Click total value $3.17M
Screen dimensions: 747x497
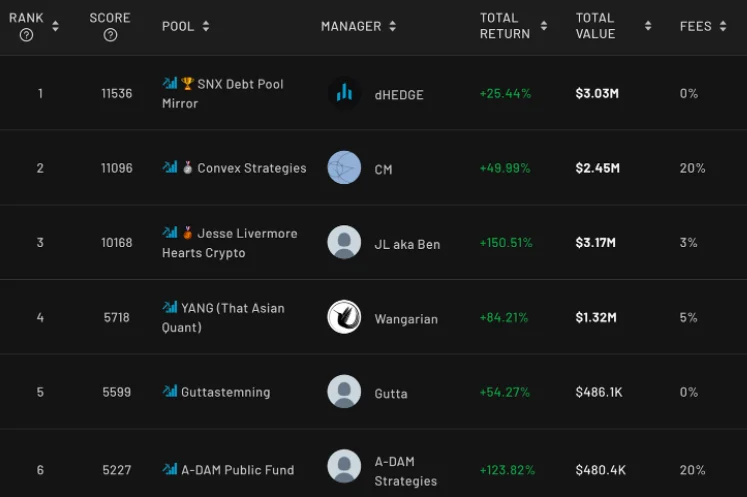tap(596, 243)
